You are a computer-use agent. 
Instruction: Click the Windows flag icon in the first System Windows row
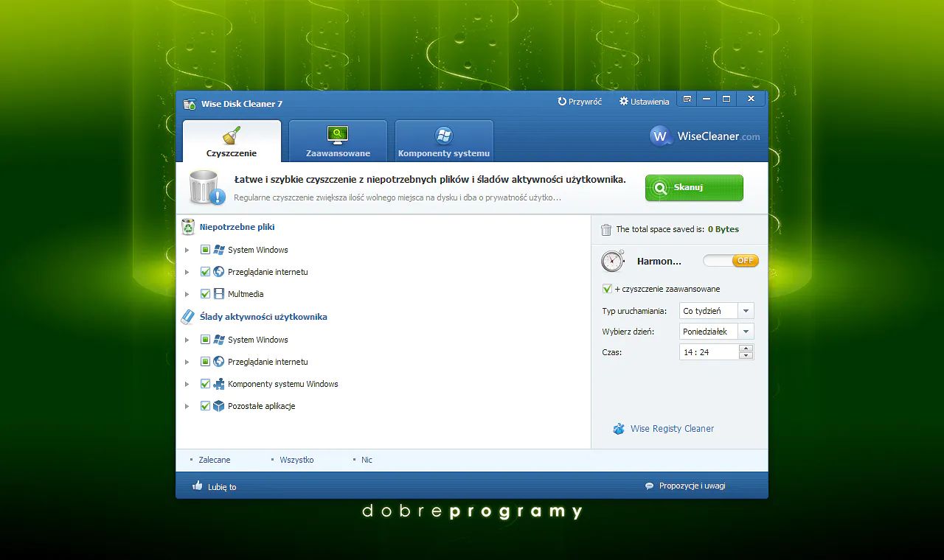[x=219, y=250]
